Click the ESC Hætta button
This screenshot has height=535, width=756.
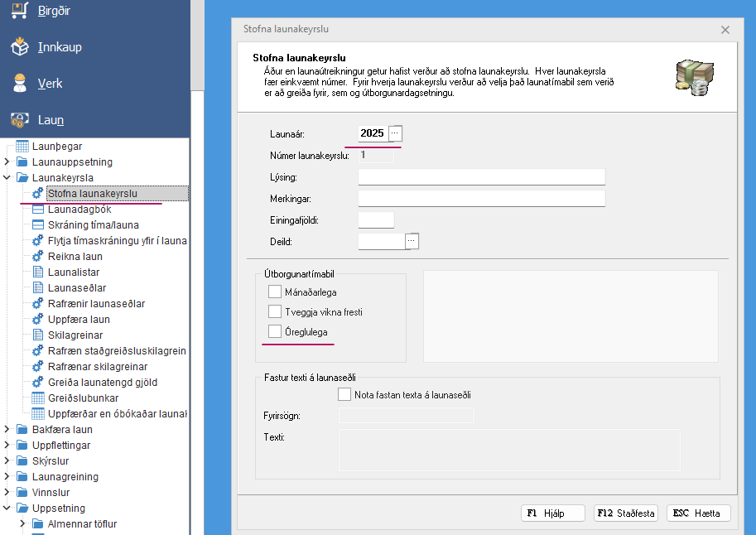pos(698,513)
